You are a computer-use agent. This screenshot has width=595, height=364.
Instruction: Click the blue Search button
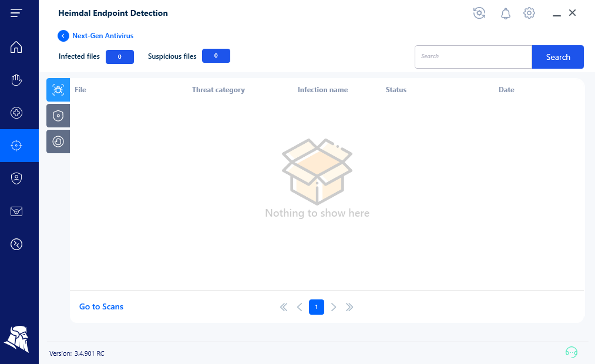[558, 57]
